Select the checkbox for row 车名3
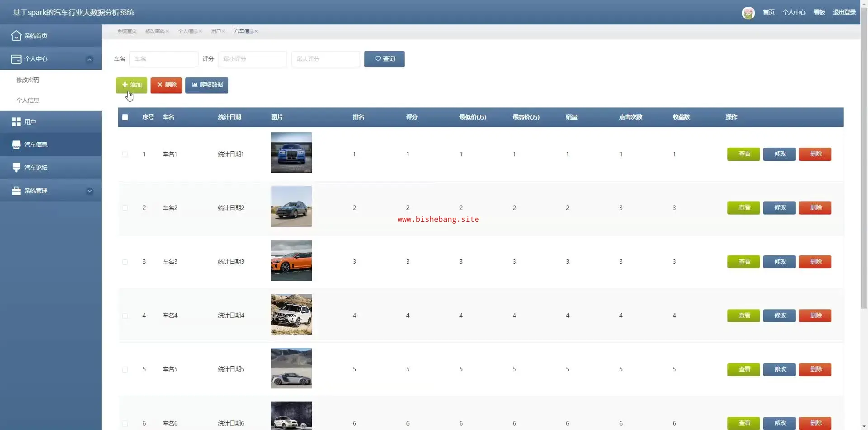868x430 pixels. pyautogui.click(x=125, y=262)
